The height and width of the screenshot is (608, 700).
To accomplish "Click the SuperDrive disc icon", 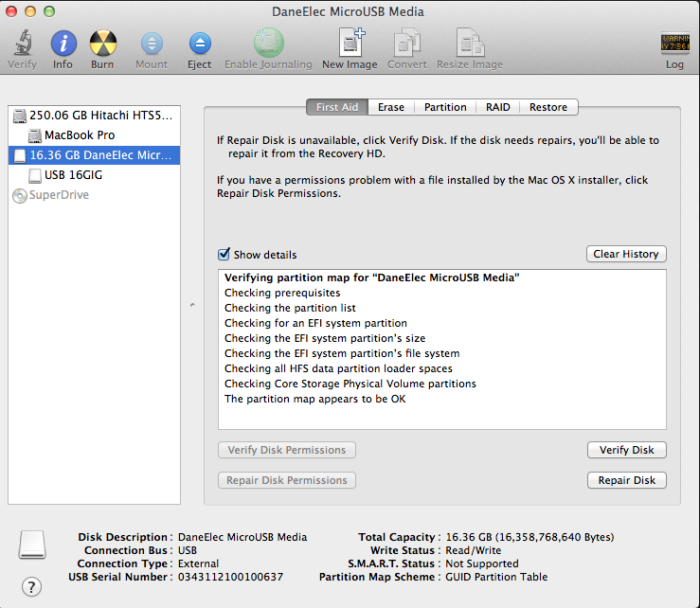I will [x=20, y=195].
